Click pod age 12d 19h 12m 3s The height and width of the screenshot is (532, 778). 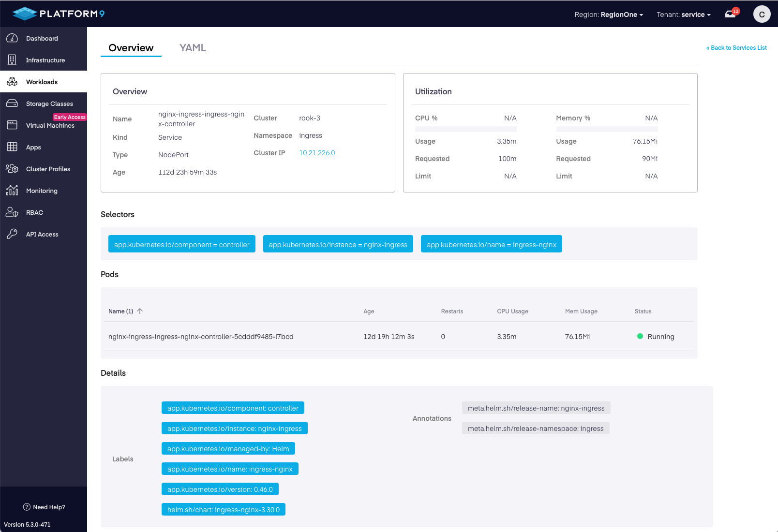pos(389,337)
